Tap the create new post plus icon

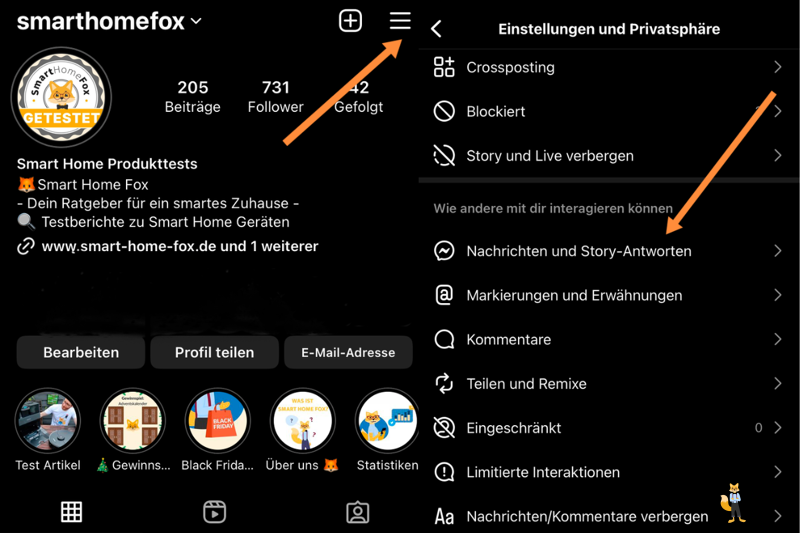point(351,21)
